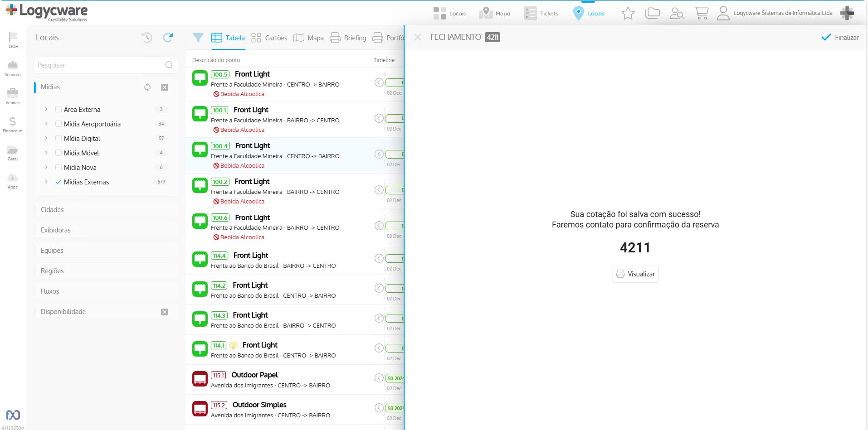Click the Logycware cross logo at top right
The width and height of the screenshot is (868, 430).
847,13
